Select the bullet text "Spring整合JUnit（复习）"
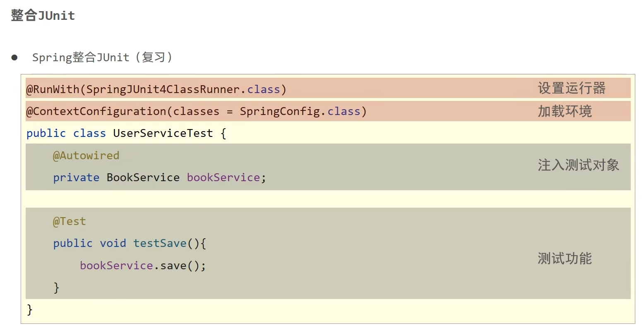 tap(102, 57)
